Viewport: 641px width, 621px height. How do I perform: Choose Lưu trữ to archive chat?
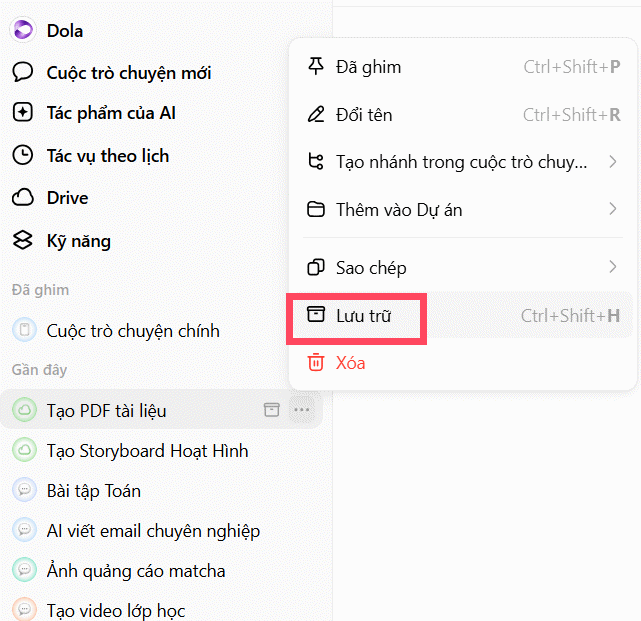pos(464,315)
